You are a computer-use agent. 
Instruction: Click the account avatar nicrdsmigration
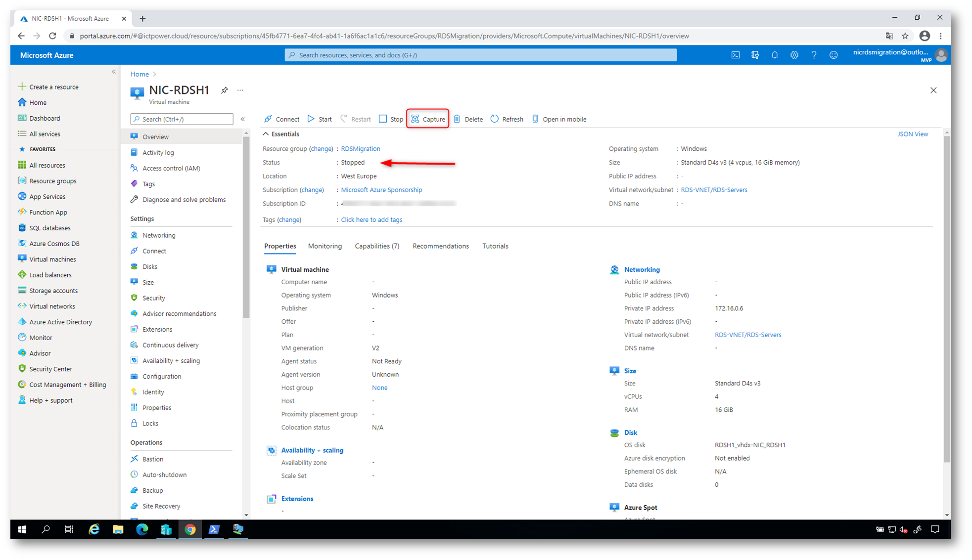941,55
